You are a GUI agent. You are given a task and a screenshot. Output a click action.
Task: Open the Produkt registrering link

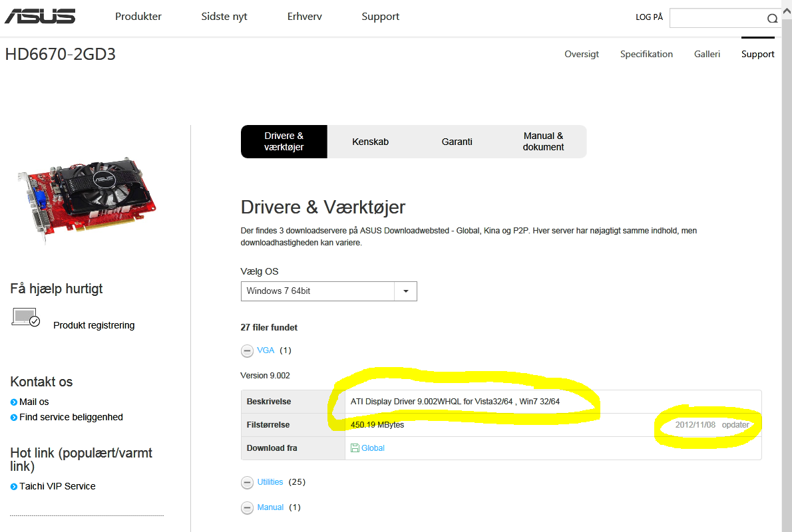coord(94,326)
